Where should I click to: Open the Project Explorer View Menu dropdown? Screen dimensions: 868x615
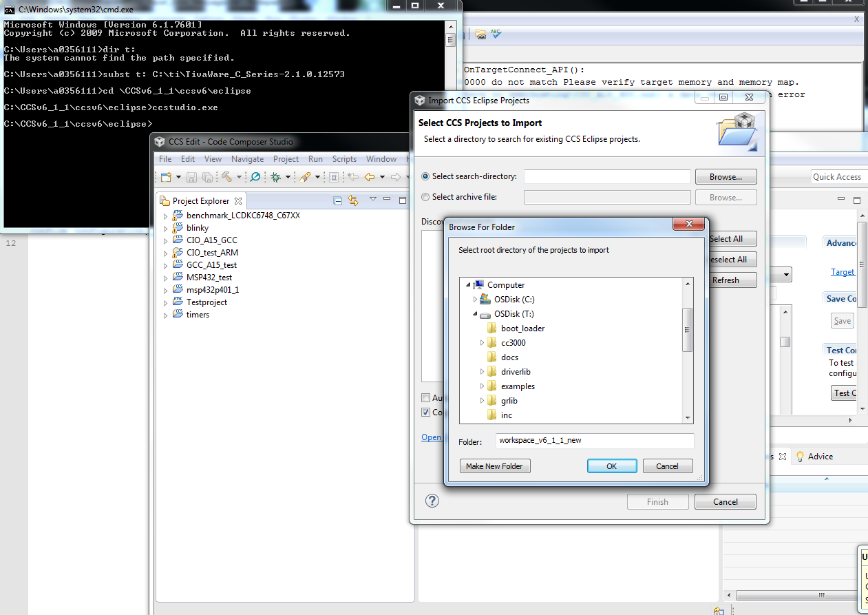pos(372,200)
